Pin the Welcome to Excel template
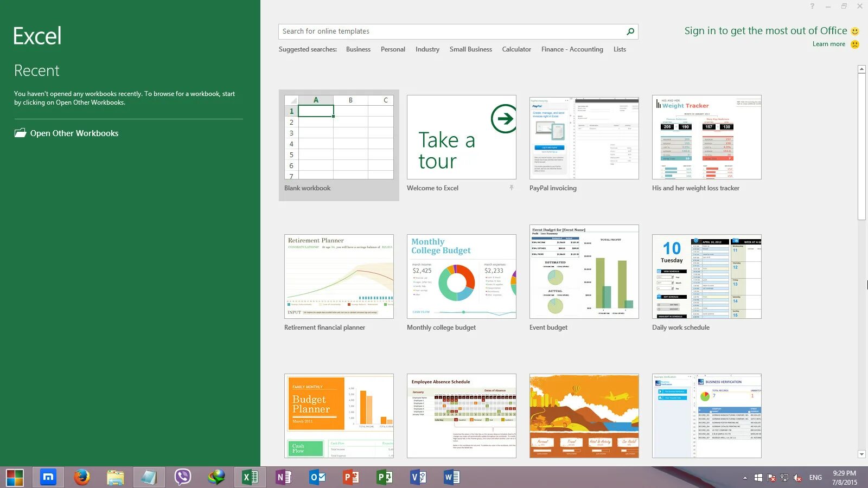 coord(511,188)
